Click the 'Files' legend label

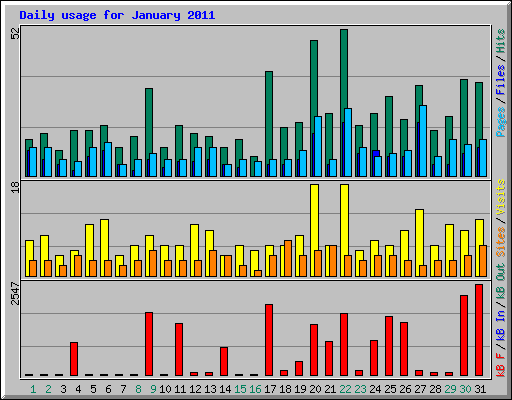(500, 80)
